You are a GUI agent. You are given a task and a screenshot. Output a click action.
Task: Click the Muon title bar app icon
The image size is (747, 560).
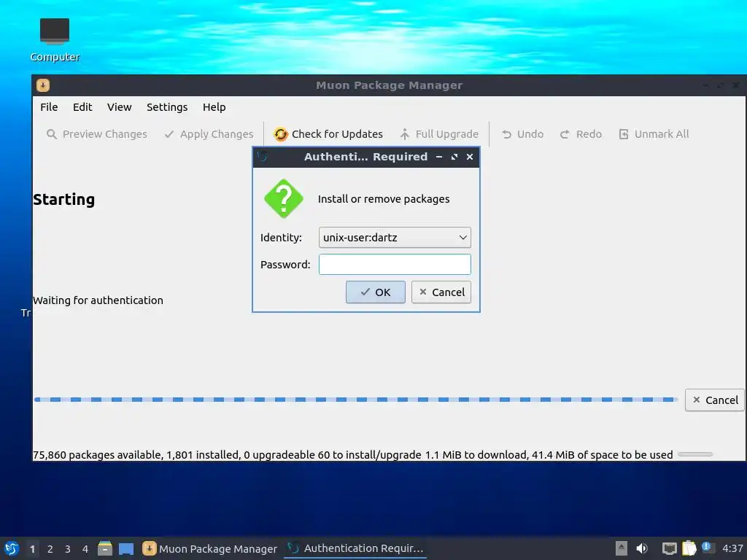pyautogui.click(x=43, y=85)
